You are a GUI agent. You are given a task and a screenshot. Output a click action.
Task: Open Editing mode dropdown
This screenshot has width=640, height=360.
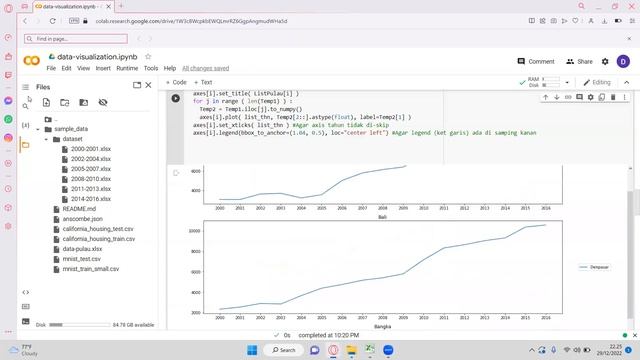597,82
